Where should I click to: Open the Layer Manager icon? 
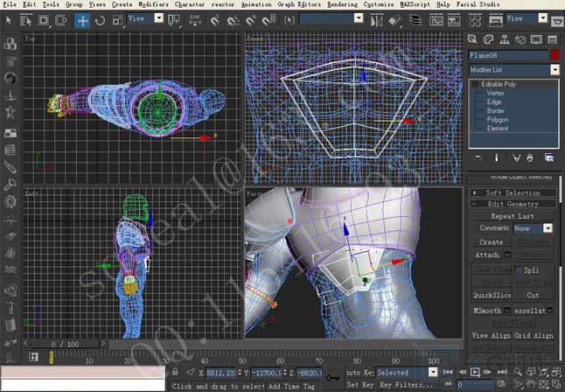tap(415, 20)
